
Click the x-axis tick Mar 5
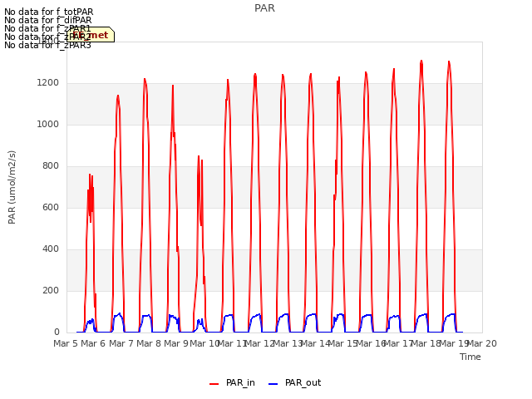[x=66, y=343]
